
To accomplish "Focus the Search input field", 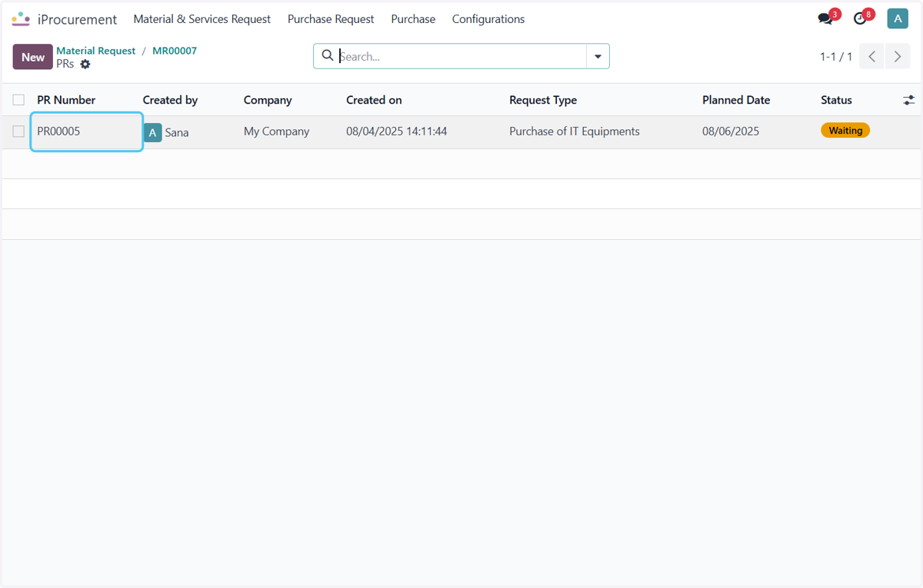I will 461,56.
